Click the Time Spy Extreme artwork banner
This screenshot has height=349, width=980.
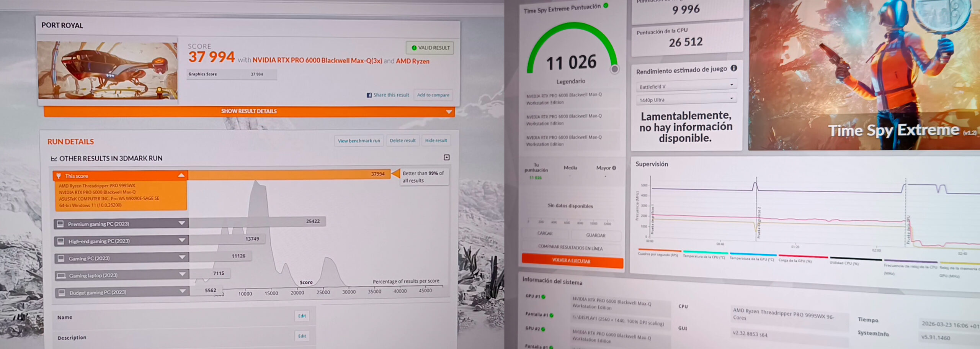(x=864, y=75)
